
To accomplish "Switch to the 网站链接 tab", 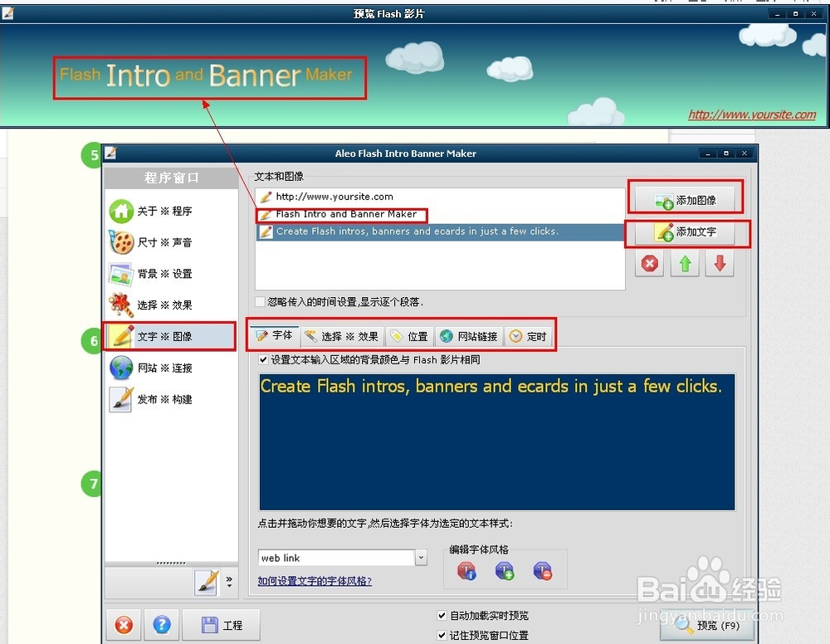I will pos(469,337).
